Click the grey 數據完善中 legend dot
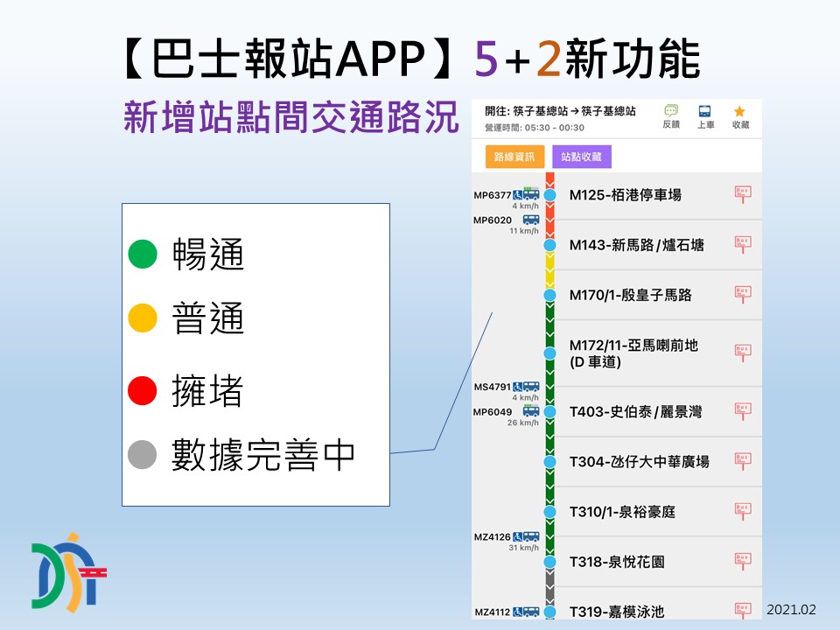The image size is (840, 630). click(143, 453)
